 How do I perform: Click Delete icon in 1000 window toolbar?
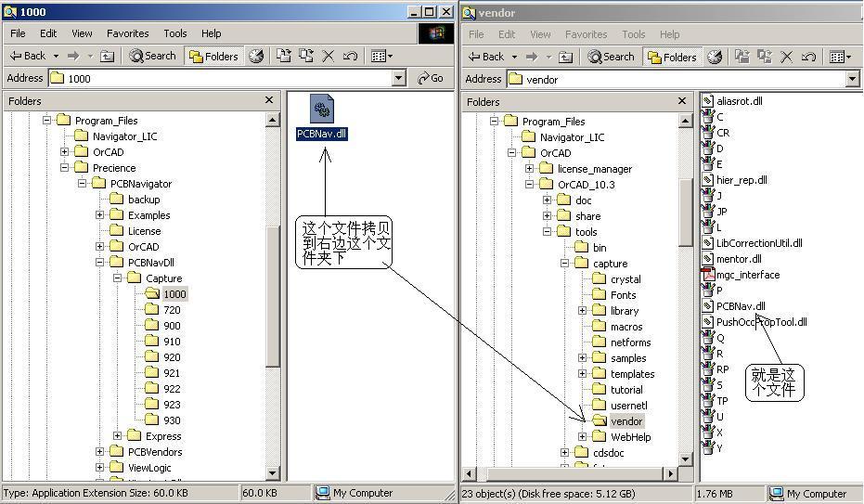[x=328, y=56]
